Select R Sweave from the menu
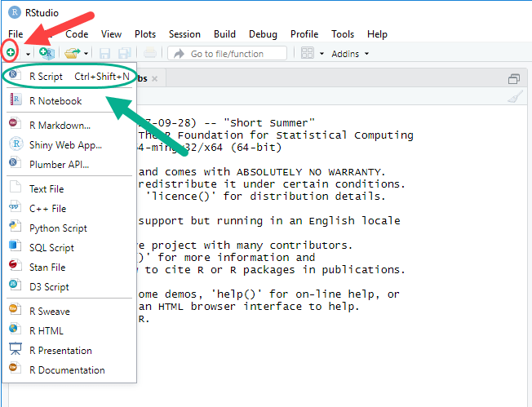Screen dimensions: 532x407 [69, 312]
